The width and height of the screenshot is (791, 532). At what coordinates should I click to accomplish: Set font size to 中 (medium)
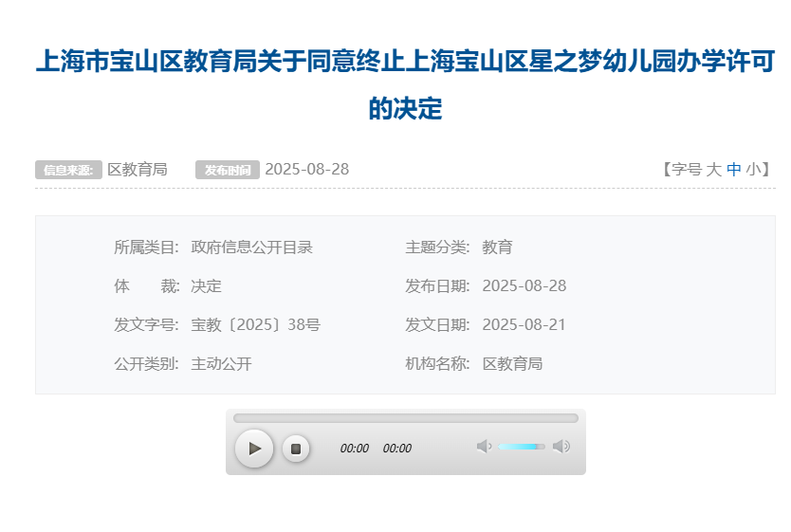(733, 170)
